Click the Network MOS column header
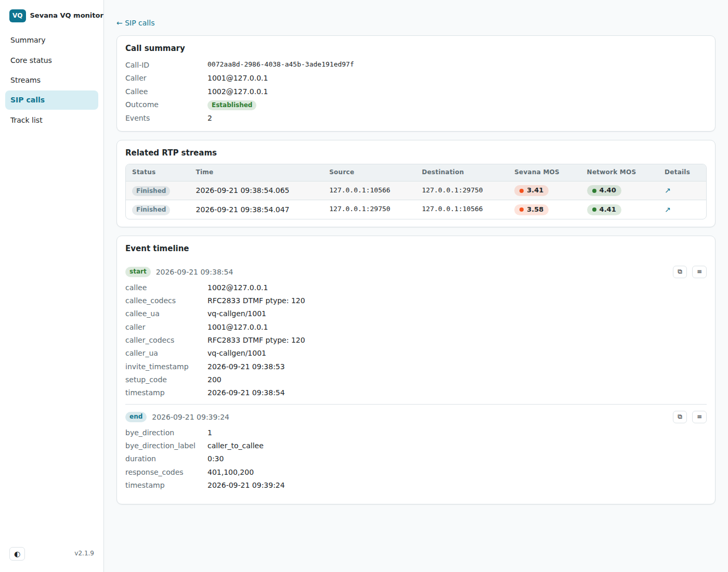Screen dimensions: 728x572 point(611,172)
